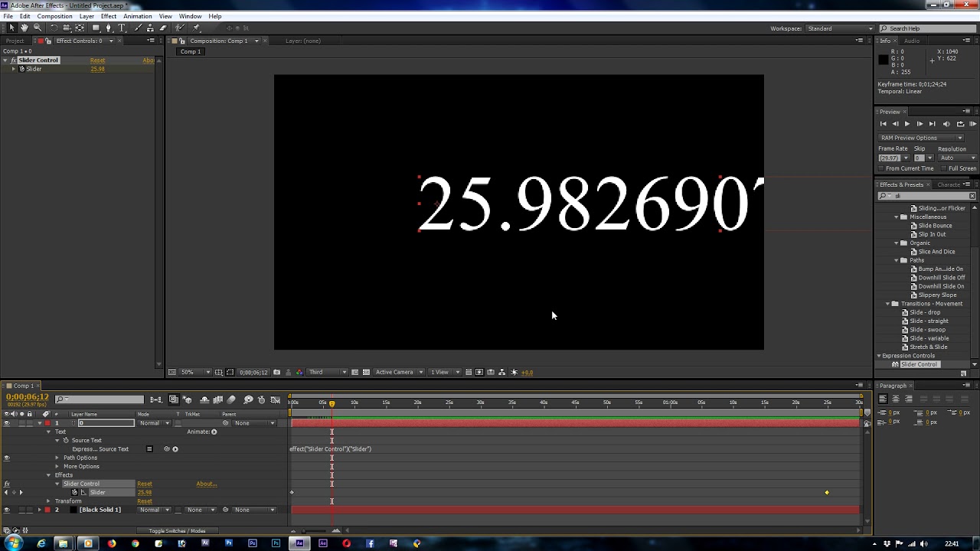
Task: Toggle the transparency grid button in viewer
Action: 366,372
